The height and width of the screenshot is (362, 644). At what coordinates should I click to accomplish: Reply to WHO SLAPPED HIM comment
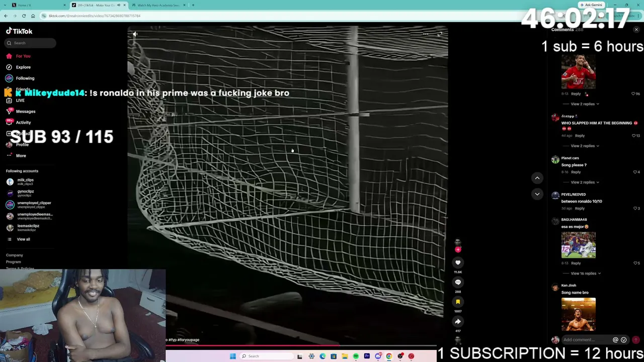click(x=580, y=136)
